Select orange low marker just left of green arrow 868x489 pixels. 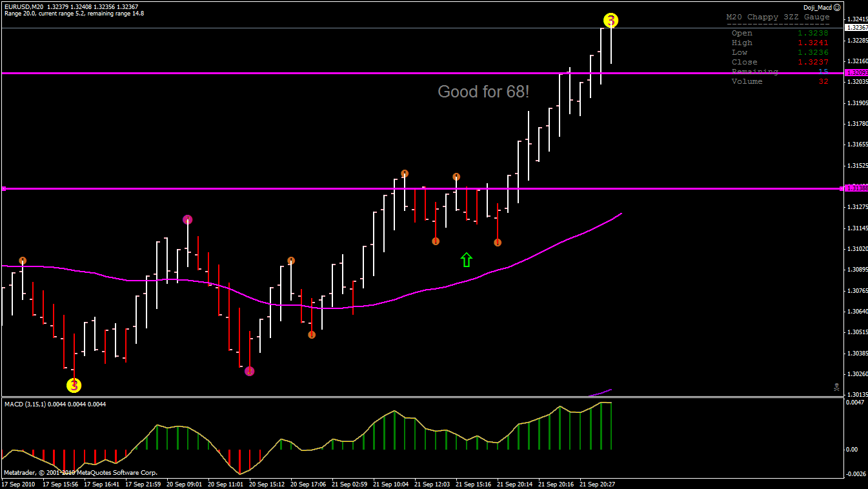pos(436,241)
